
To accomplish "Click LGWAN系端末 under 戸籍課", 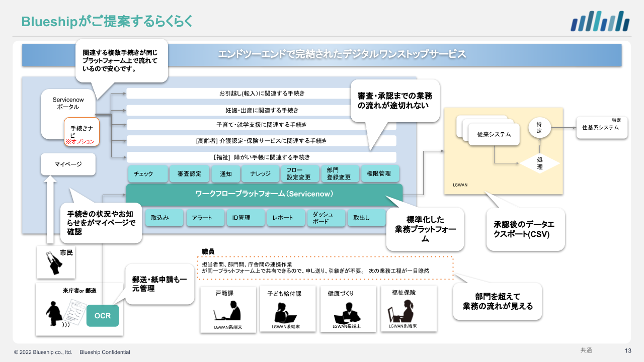I will [229, 326].
